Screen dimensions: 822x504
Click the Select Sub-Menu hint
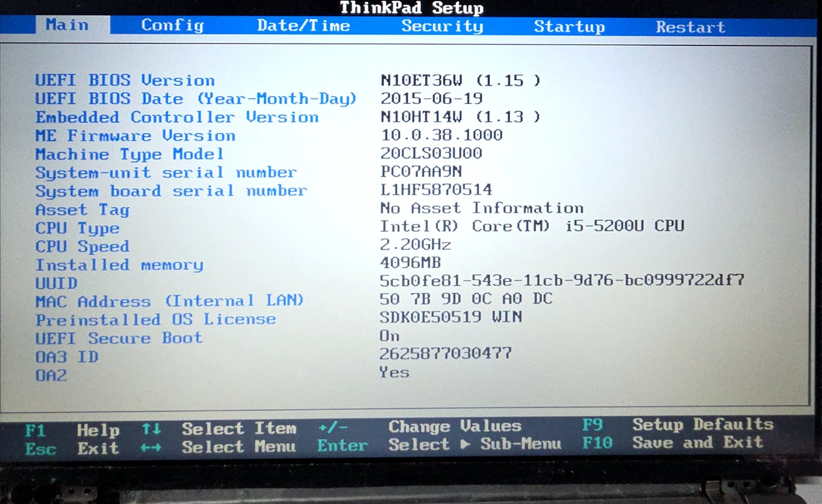(x=439, y=444)
